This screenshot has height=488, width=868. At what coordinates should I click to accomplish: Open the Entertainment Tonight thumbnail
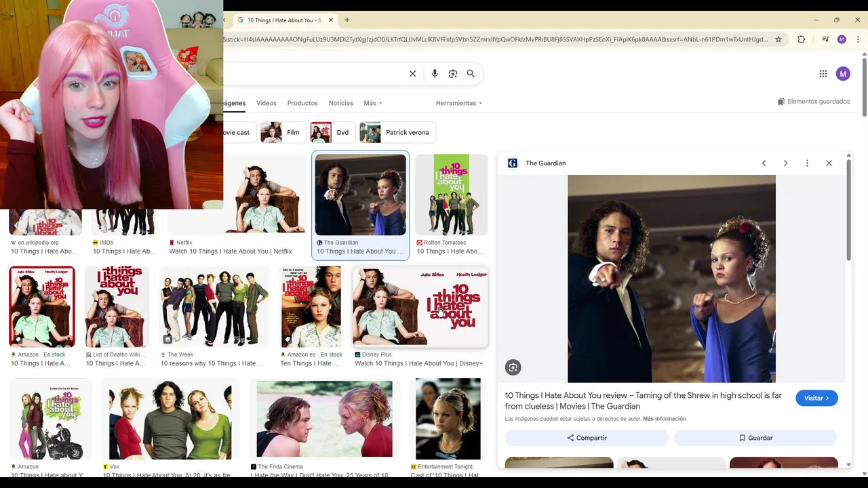point(448,420)
